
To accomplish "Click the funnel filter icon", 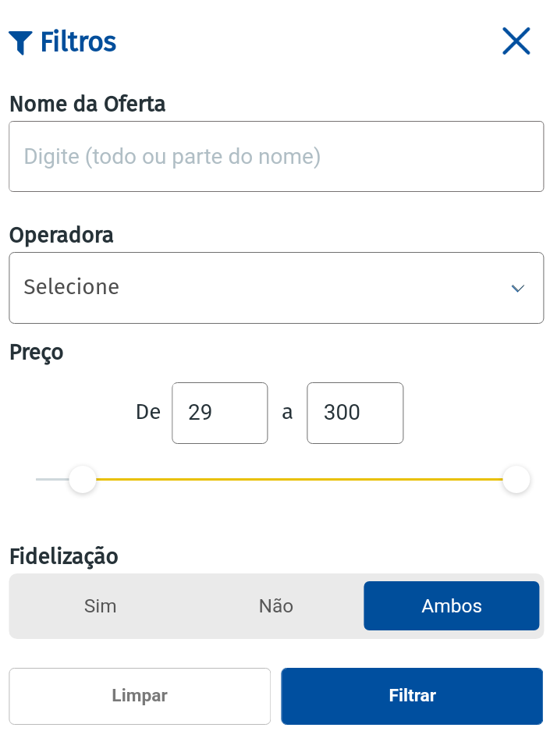I will 20,42.
